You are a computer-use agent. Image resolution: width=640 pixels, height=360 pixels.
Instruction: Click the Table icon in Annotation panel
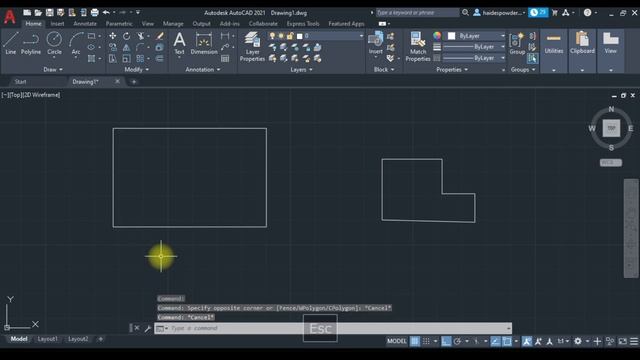tap(225, 58)
